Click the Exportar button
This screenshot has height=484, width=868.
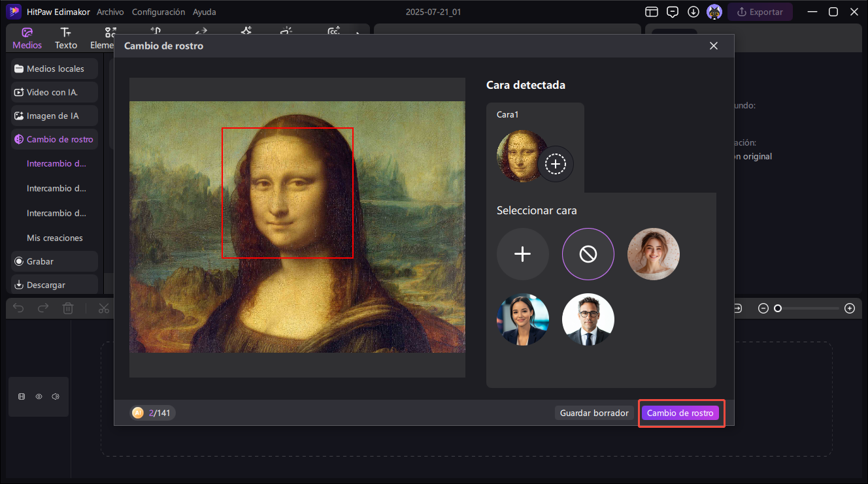759,12
